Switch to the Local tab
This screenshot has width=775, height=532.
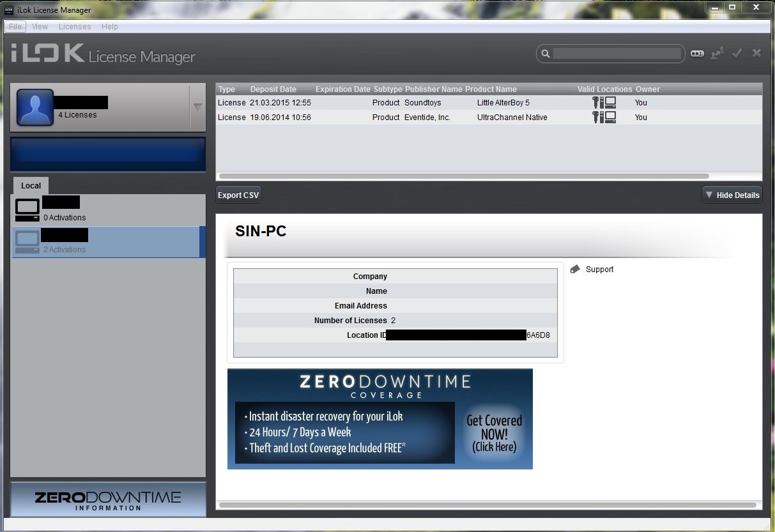31,185
